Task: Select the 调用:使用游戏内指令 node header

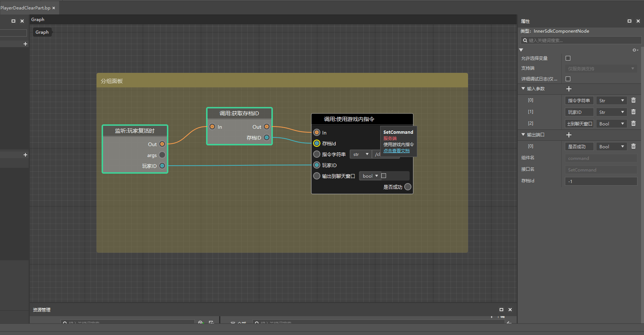Action: click(362, 119)
